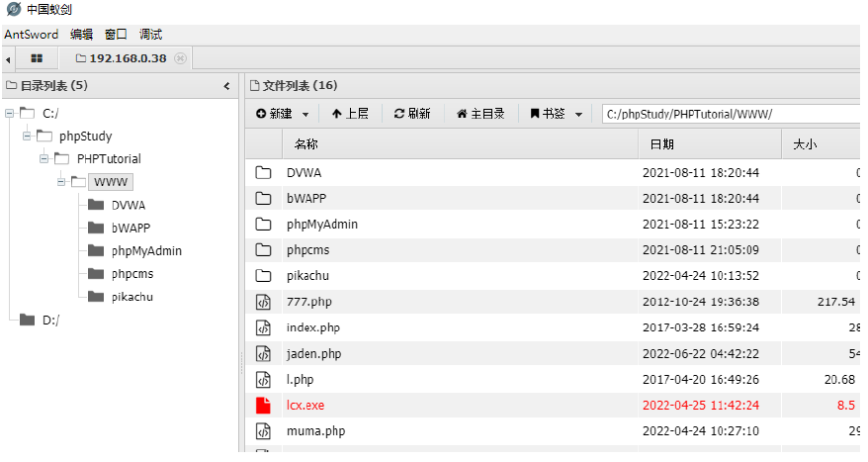868x462 pixels.
Task: Click the pikachu folder icon in directory tree
Action: pos(96,297)
